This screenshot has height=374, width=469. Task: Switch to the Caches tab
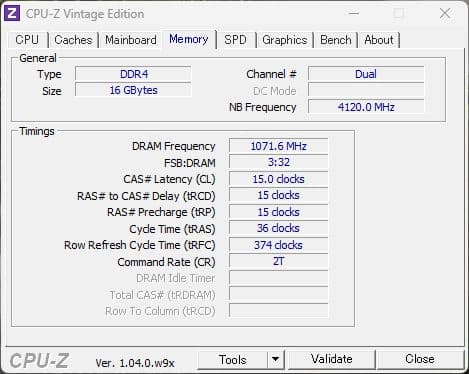coord(73,40)
